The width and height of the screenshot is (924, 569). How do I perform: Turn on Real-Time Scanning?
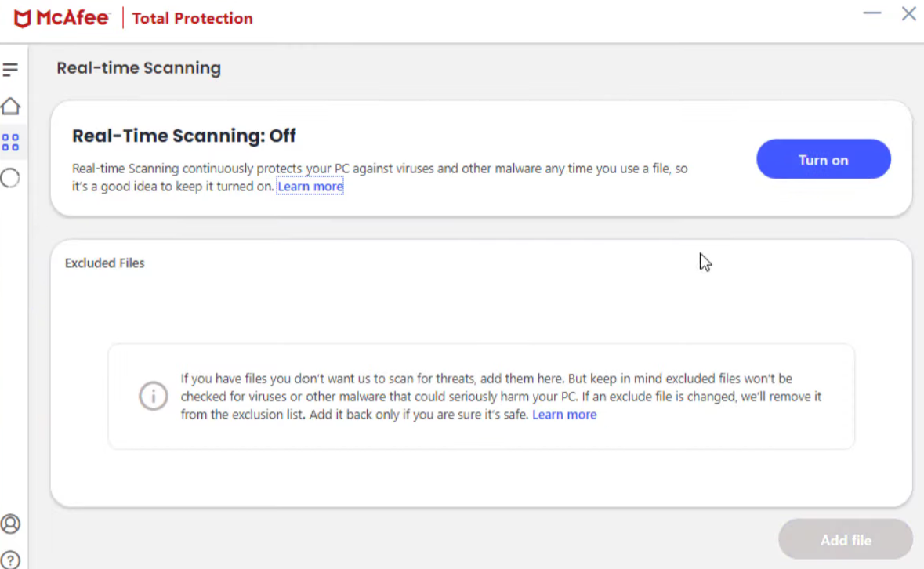click(823, 159)
